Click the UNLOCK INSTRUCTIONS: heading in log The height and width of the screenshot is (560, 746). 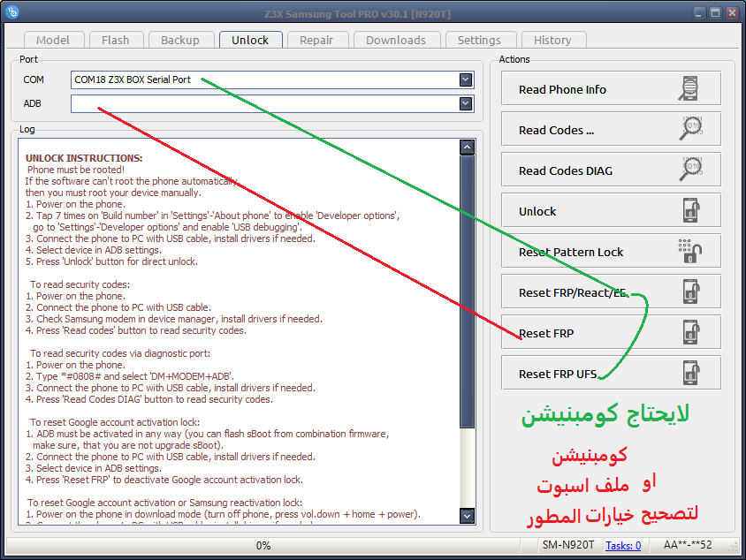click(84, 158)
